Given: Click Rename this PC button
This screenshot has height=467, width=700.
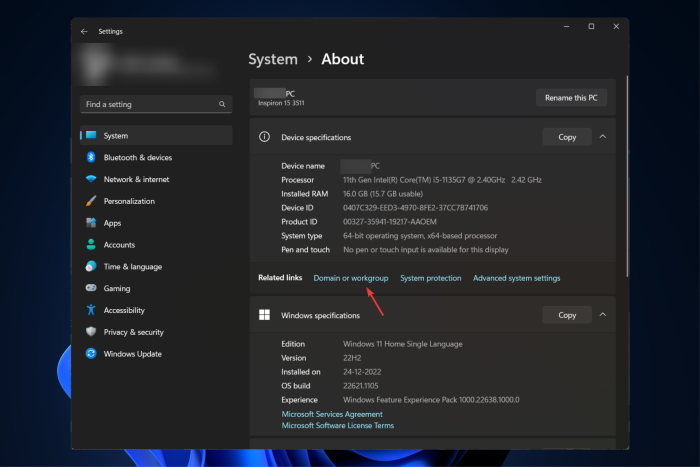Looking at the screenshot, I should click(571, 98).
